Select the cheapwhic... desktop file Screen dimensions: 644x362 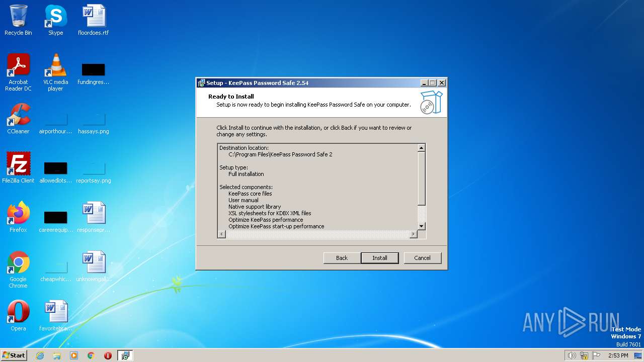(55, 270)
